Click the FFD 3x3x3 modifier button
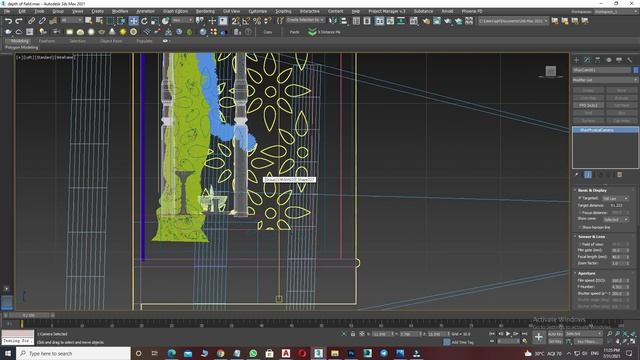This screenshot has height=360, width=640. point(588,105)
